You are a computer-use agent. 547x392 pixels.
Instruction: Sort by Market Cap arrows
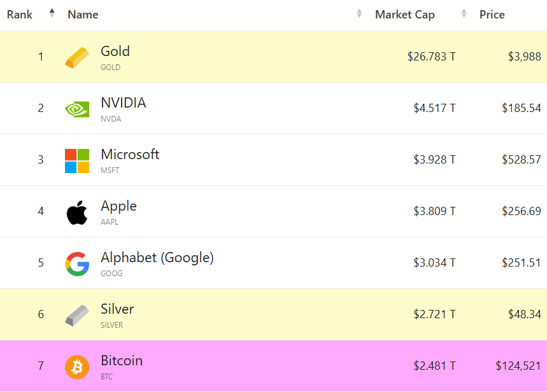coord(464,13)
